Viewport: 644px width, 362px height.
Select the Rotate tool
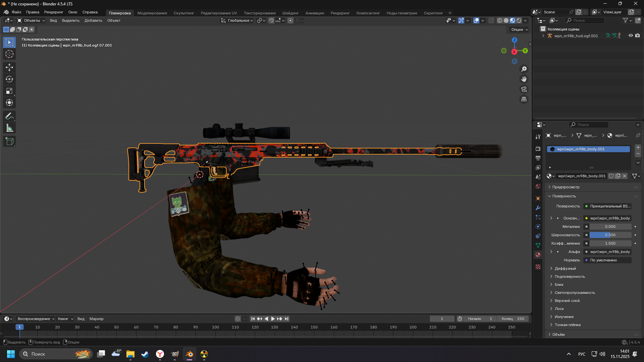coord(9,79)
